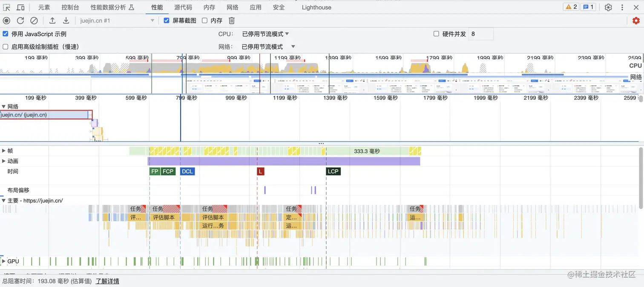644x287 pixels.
Task: Reload page and record performance
Action: [x=20, y=20]
